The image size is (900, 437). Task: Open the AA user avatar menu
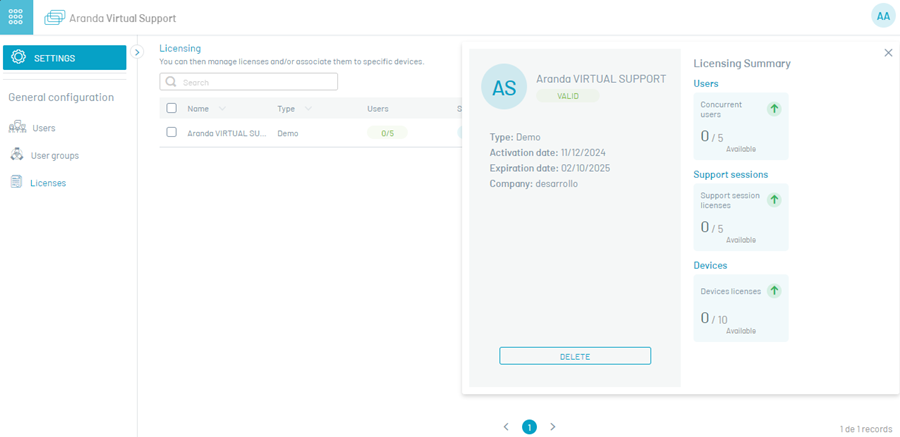pyautogui.click(x=883, y=16)
